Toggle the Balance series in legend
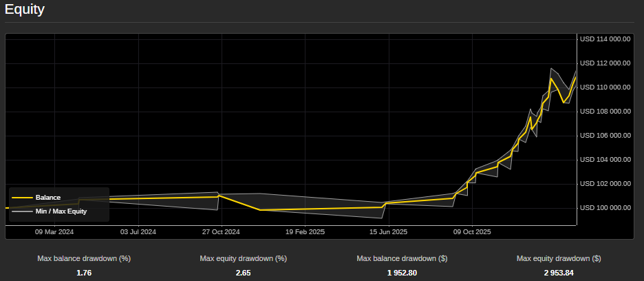 coord(48,198)
